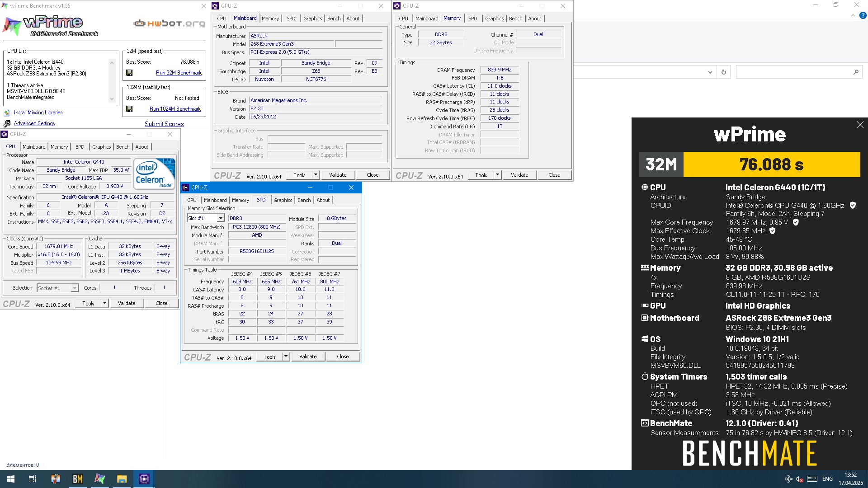Viewport: 868px width, 488px height.
Task: Click the Intel Celeron inside logo
Action: click(x=155, y=174)
